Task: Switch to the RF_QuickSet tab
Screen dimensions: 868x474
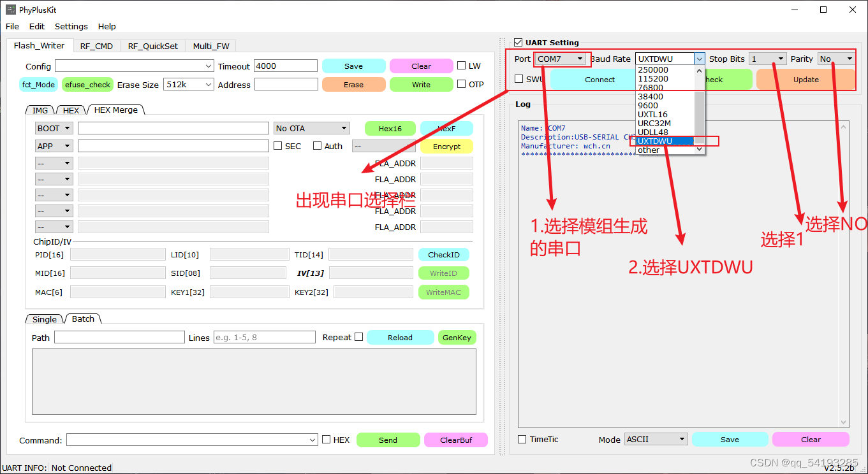Action: 153,46
